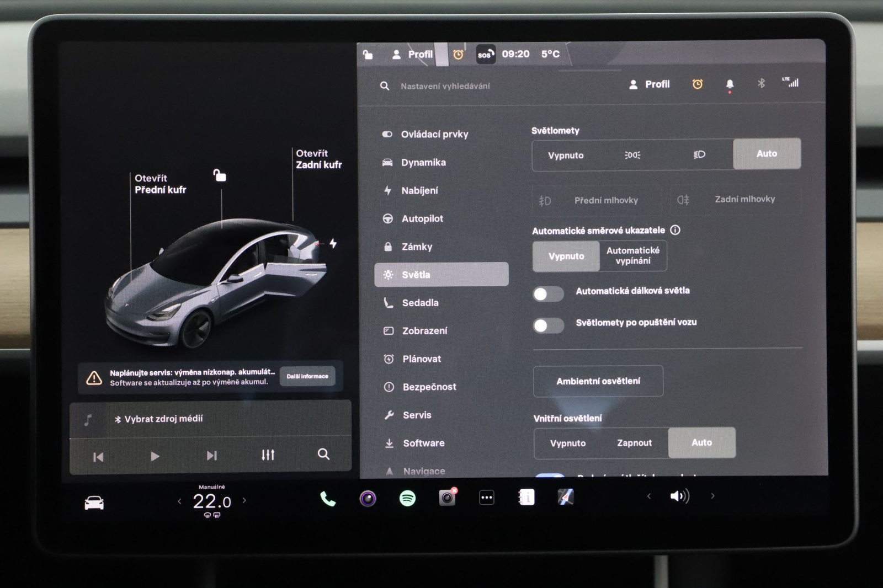
Task: Tap the car controls icon
Action: point(94,503)
